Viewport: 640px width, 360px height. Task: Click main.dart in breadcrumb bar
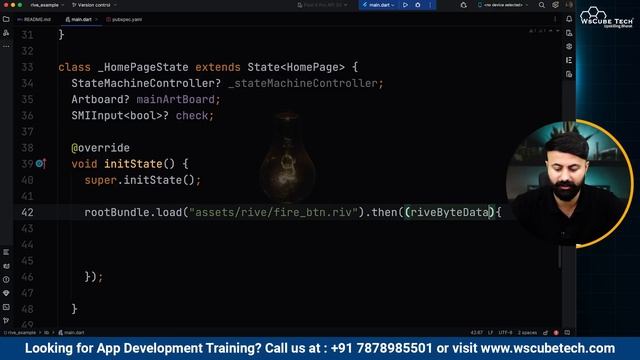(x=71, y=333)
